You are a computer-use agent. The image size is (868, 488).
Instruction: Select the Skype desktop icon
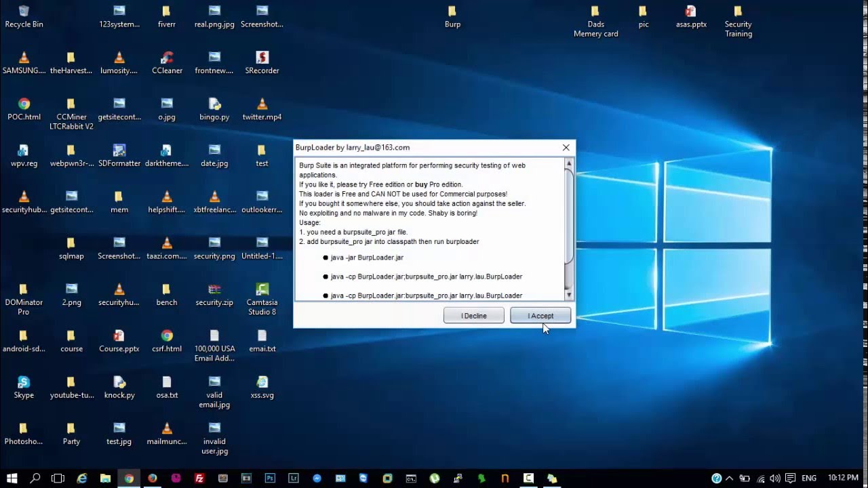(x=24, y=388)
